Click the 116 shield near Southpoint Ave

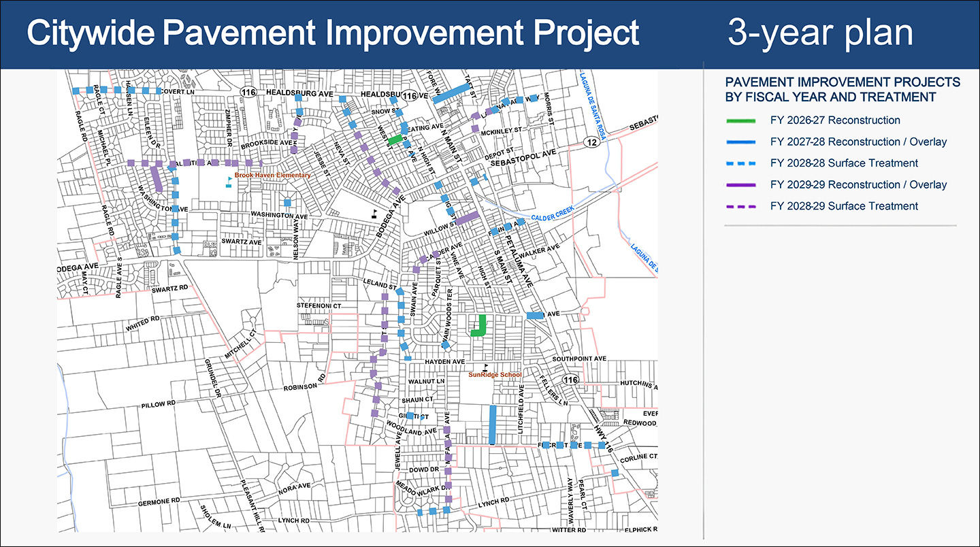point(570,379)
